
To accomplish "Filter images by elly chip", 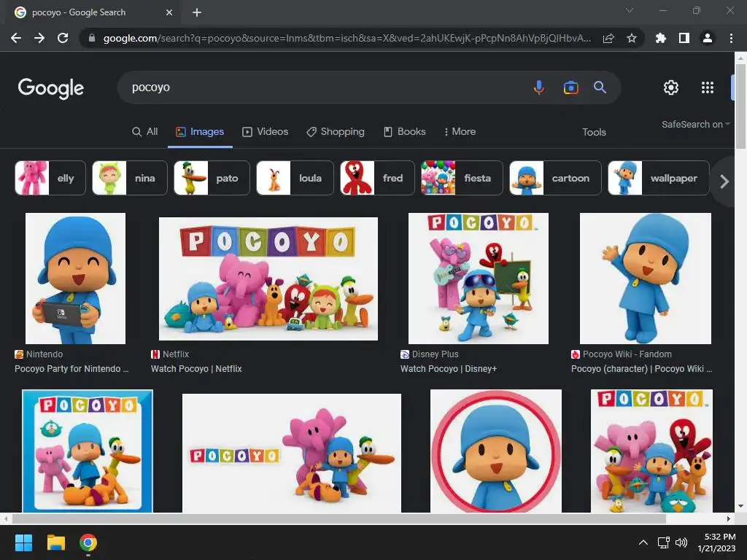I will pyautogui.click(x=50, y=178).
